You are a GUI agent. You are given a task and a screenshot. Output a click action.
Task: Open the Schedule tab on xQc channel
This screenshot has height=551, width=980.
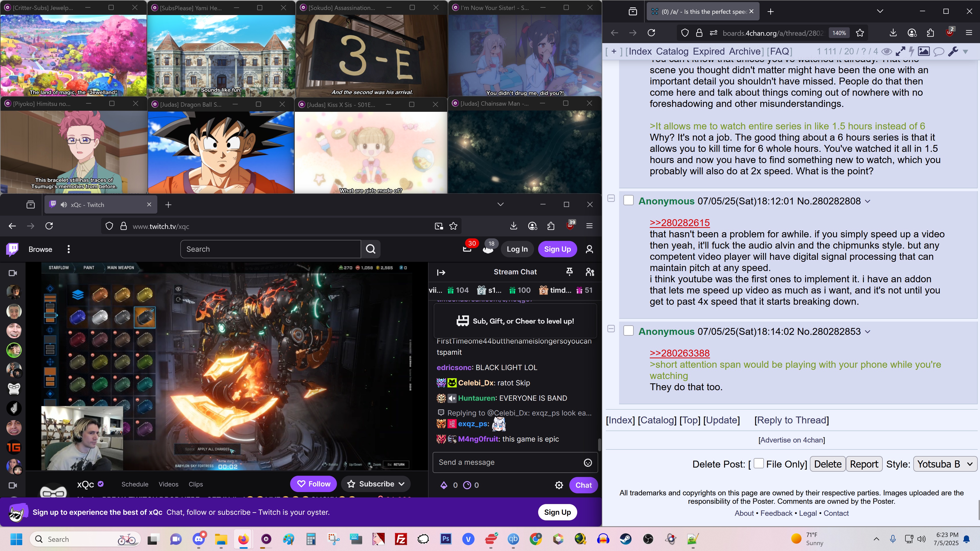pyautogui.click(x=135, y=484)
